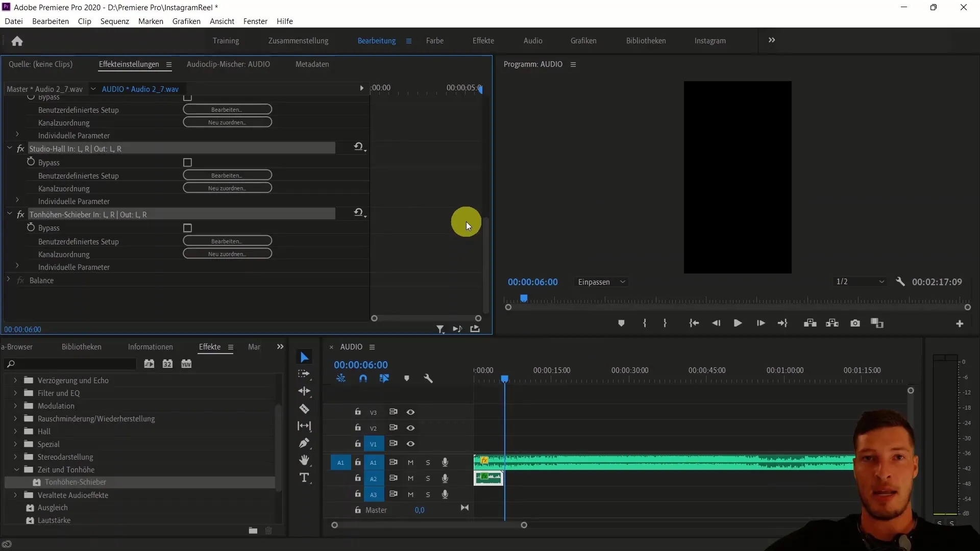Image resolution: width=980 pixels, height=551 pixels.
Task: Toggle V1 track visibility eye
Action: (x=410, y=444)
